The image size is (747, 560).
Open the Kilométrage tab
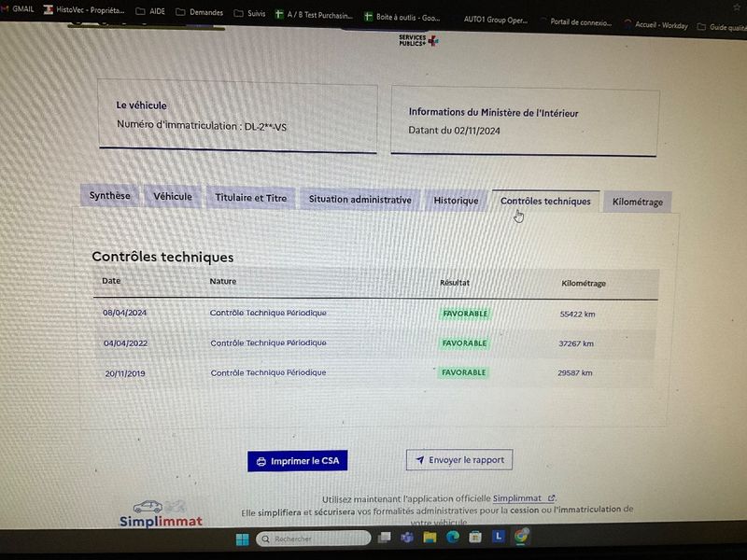[x=638, y=202]
